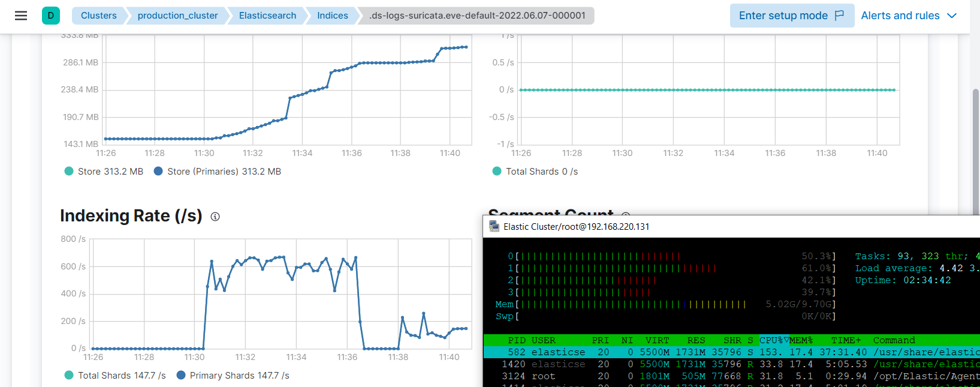Viewport: 980px width, 387px height.
Task: Click the setup mode flag icon
Action: coord(840,16)
